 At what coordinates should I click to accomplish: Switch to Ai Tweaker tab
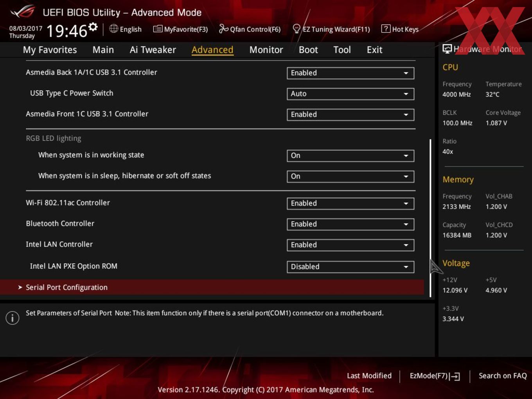[153, 50]
